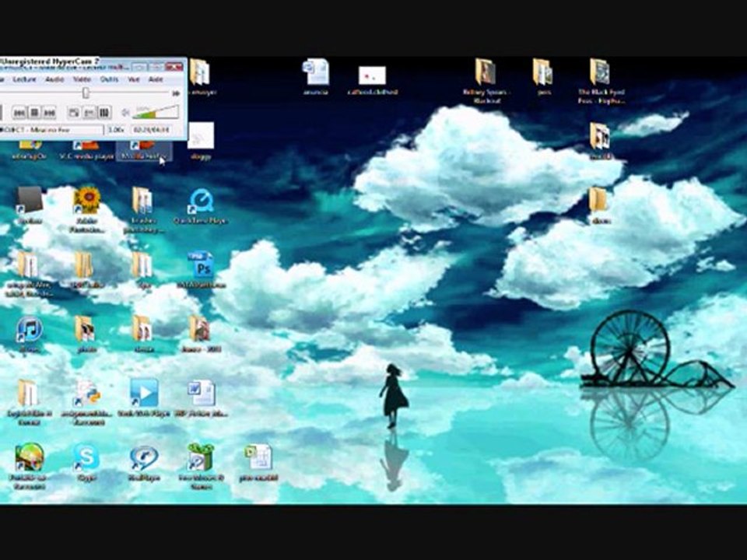Open the Vidéo menu in VLC
The height and width of the screenshot is (560, 747).
82,79
